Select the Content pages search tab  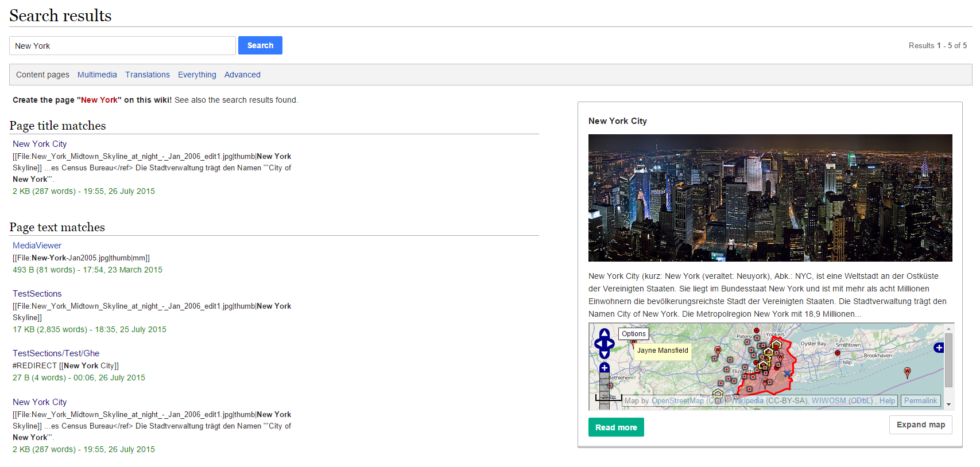42,75
